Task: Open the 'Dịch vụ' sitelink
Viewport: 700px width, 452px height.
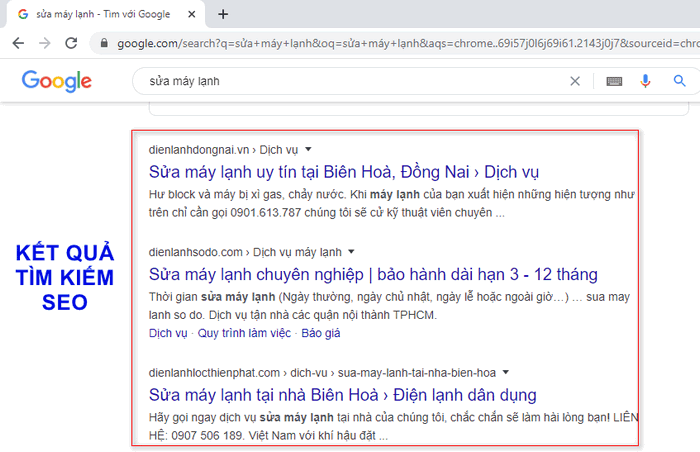Action: pyautogui.click(x=168, y=333)
